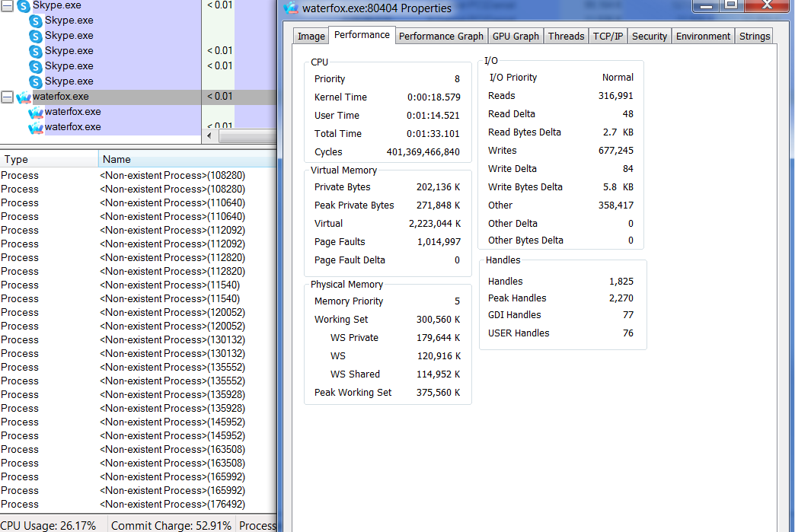
Task: Collapse the waterfox.exe process tree
Action: (7, 97)
